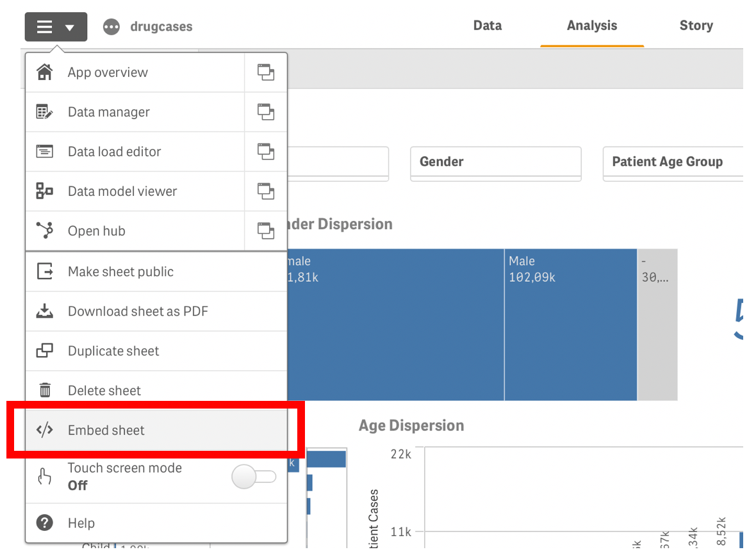Open the Patient Age Group filter

pos(673,163)
